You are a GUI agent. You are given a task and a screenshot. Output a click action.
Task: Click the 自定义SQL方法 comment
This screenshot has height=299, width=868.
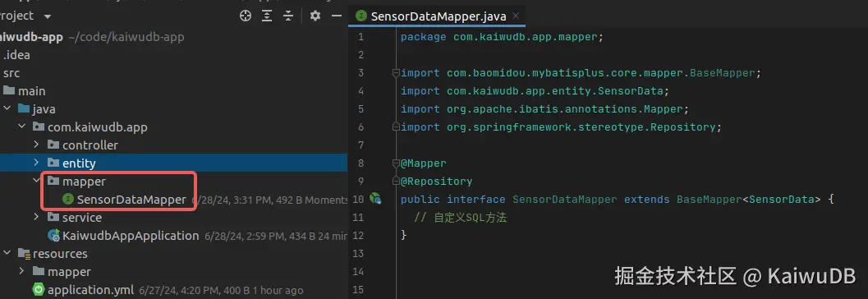coord(461,218)
